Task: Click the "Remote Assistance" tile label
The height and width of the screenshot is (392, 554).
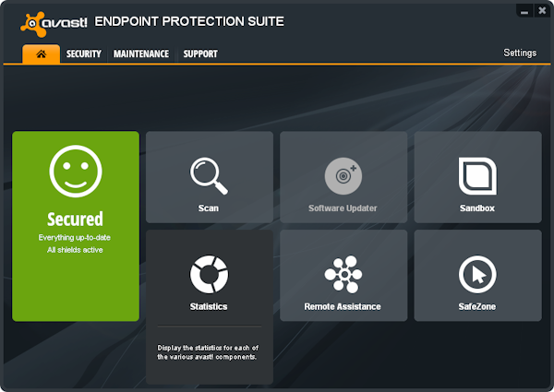Action: click(343, 306)
